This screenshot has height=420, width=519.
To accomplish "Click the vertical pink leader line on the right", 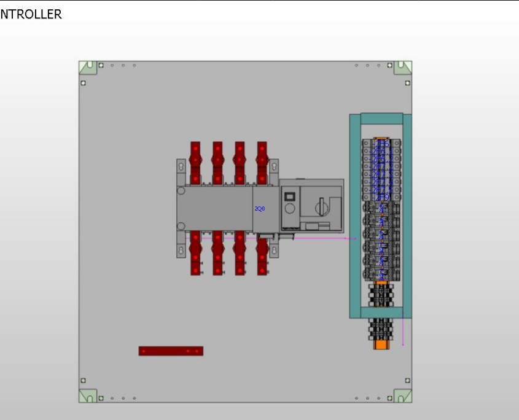I will pyautogui.click(x=402, y=332).
